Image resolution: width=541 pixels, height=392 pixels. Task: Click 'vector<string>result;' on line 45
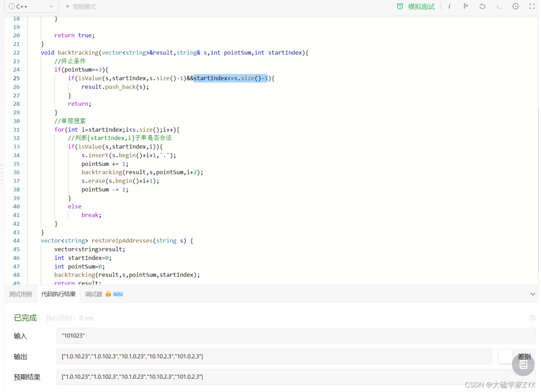(x=90, y=250)
